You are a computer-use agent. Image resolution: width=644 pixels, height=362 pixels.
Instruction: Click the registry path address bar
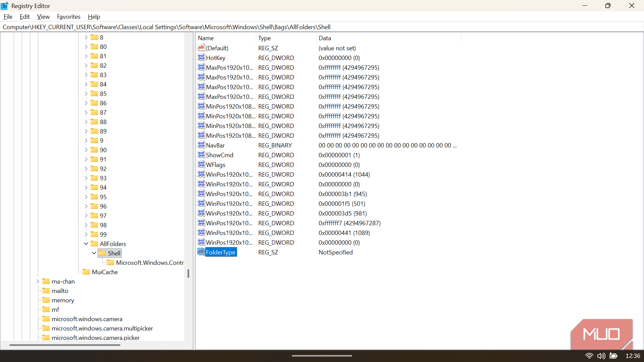(x=322, y=27)
